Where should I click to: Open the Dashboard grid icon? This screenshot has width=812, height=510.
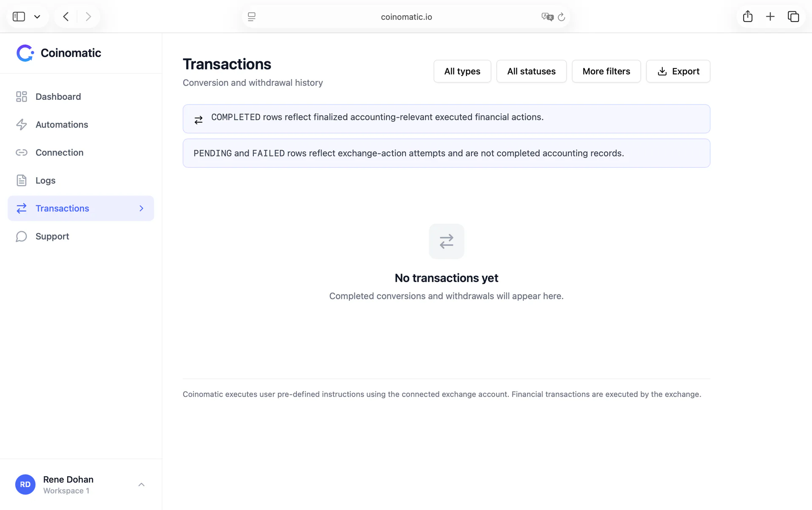22,96
